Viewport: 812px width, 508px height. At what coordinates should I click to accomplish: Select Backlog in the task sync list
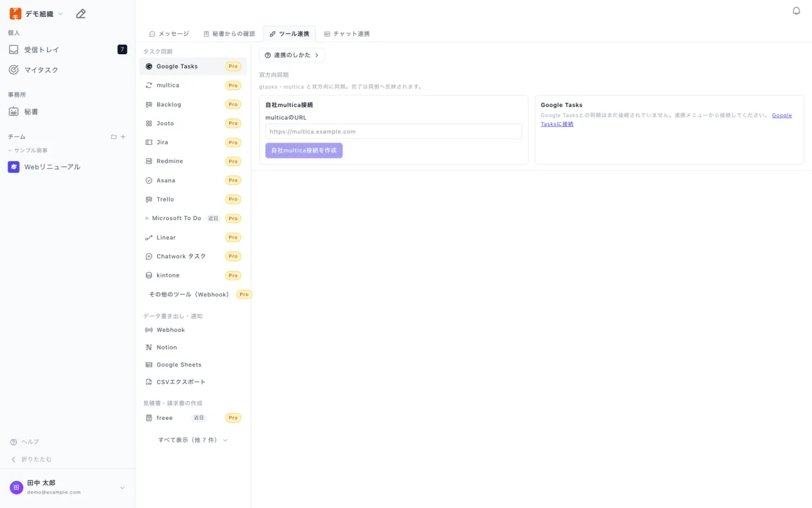[194, 104]
